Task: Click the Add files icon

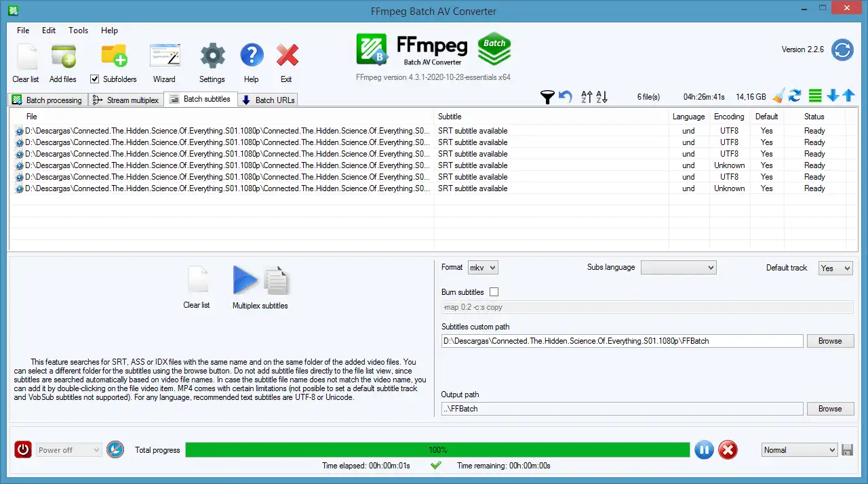Action: pos(63,56)
